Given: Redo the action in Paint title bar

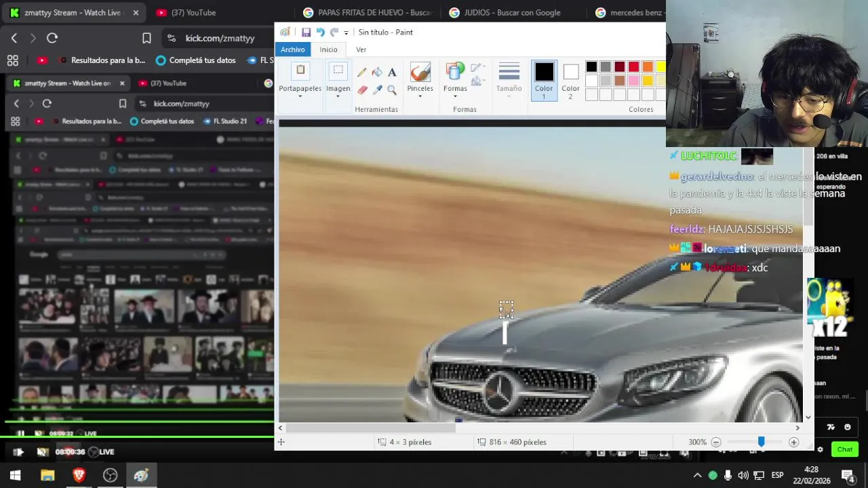Looking at the screenshot, I should coord(334,33).
